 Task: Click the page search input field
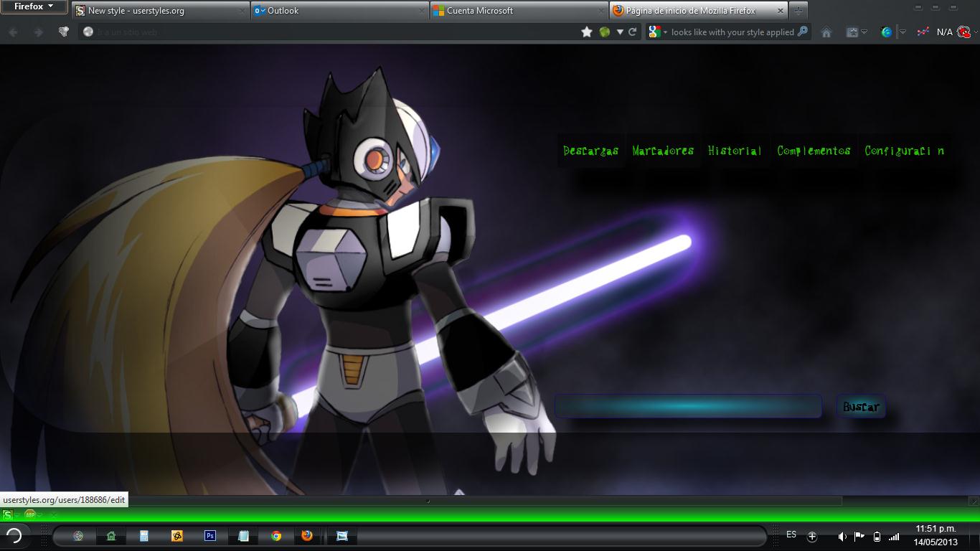(687, 406)
